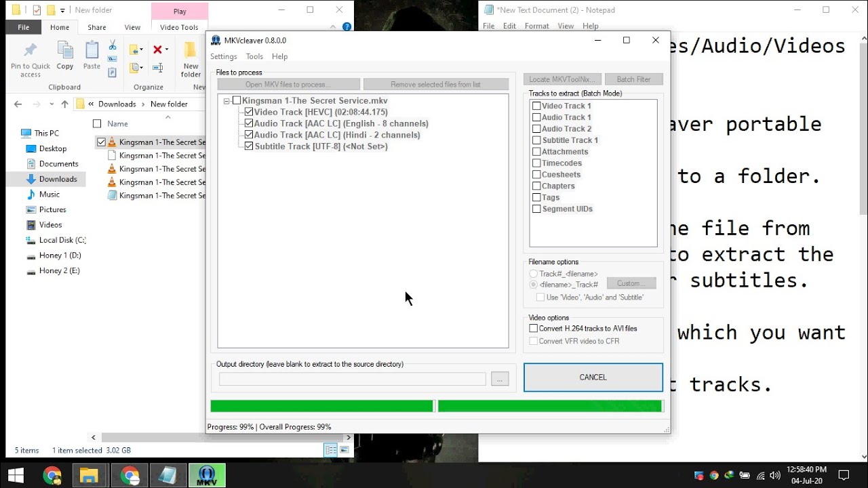Check Attachments in batch list
Viewport: 868px width, 488px height.
[537, 152]
